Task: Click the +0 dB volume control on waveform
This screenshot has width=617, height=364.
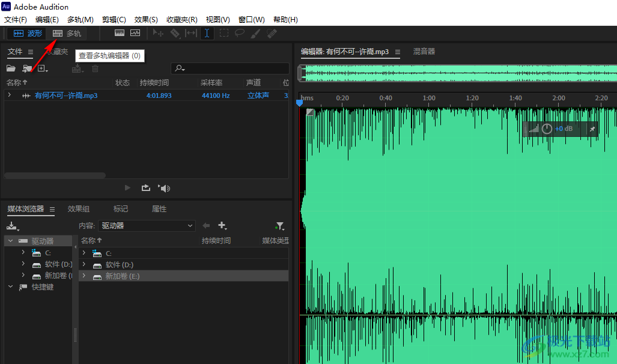Action: tap(564, 129)
